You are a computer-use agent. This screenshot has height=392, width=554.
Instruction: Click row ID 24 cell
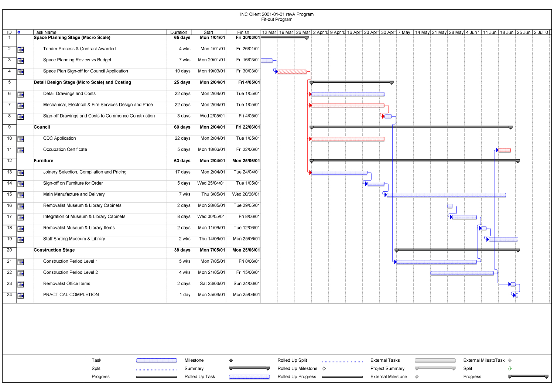10,295
